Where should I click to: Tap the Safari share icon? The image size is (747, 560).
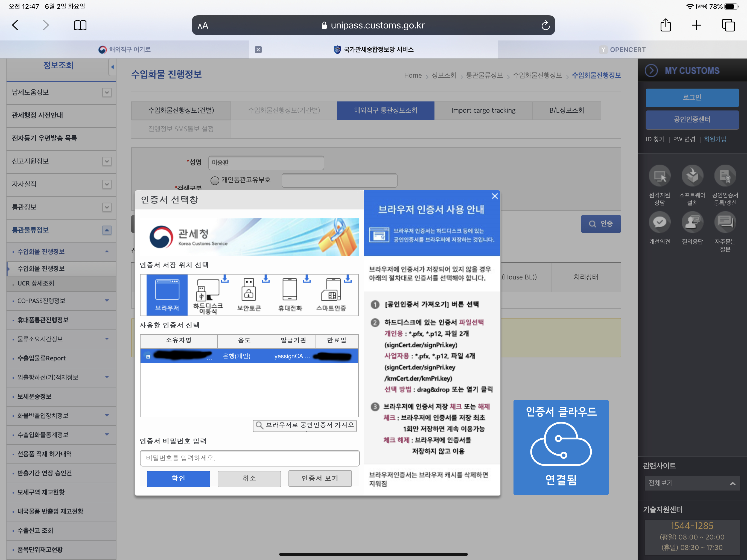coord(666,25)
